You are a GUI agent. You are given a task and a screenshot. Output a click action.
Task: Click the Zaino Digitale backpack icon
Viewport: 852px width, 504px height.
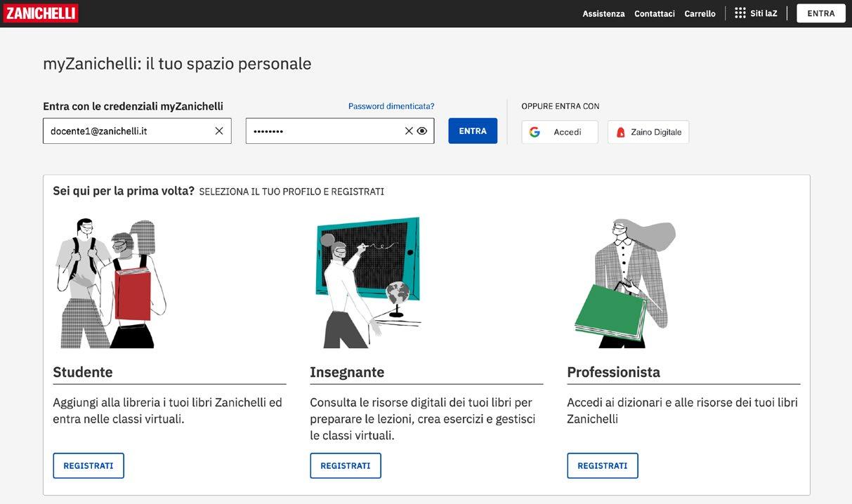pos(620,132)
